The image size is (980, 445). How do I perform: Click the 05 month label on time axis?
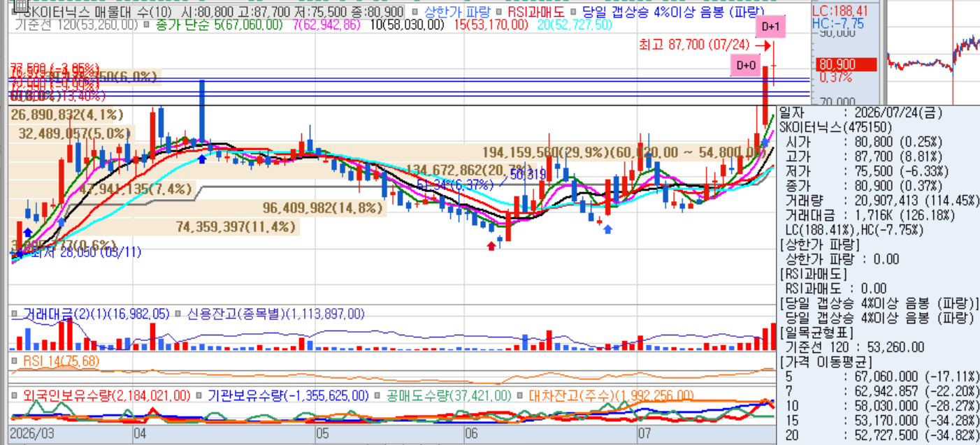[322, 434]
